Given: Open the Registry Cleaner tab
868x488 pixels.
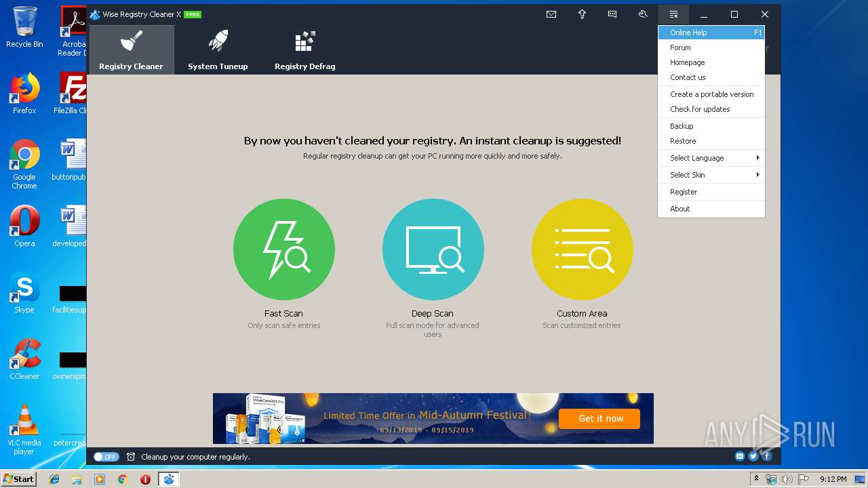Looking at the screenshot, I should (x=131, y=49).
